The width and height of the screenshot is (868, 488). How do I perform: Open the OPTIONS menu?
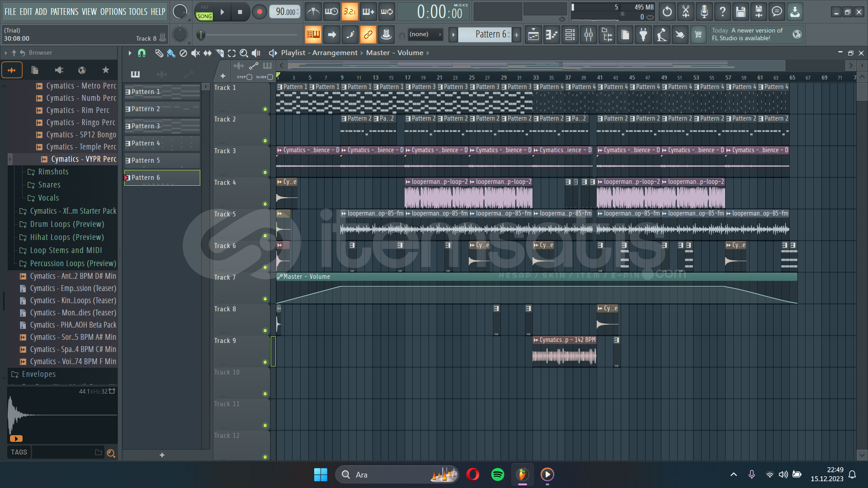(x=113, y=12)
